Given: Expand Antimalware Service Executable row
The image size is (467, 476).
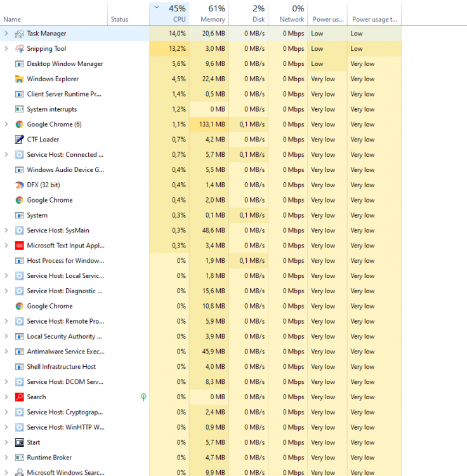Looking at the screenshot, I should [6, 352].
